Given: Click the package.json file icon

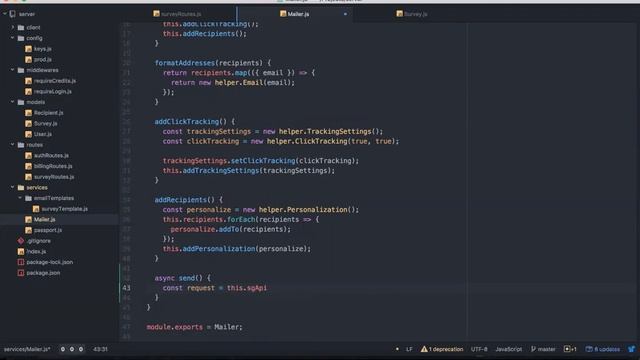Looking at the screenshot, I should click(21, 273).
